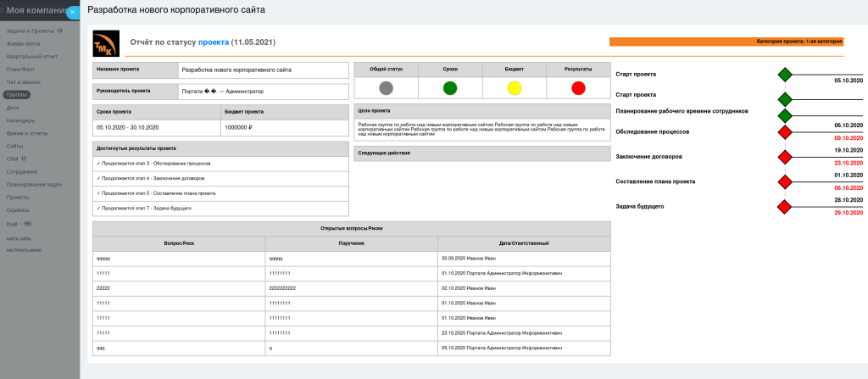This screenshot has width=868, height=379.
Task: Open Планирование задач
Action: pyautogui.click(x=34, y=185)
